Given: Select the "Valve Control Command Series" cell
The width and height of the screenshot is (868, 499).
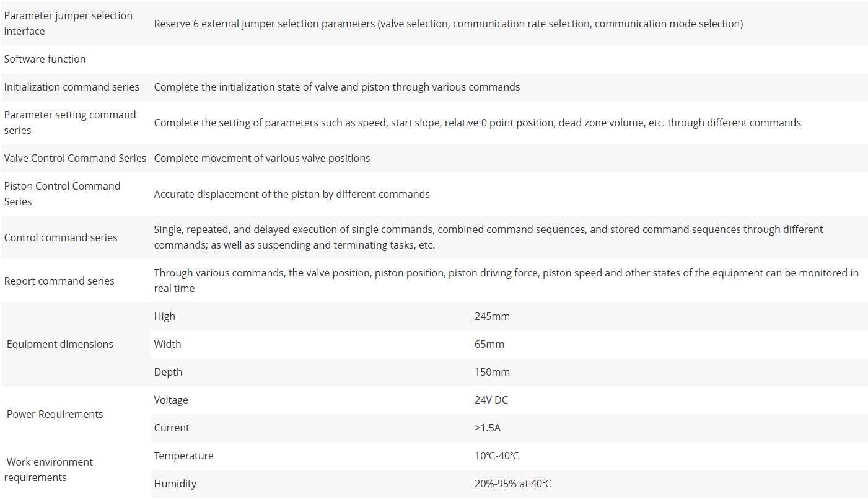Looking at the screenshot, I should 75,158.
